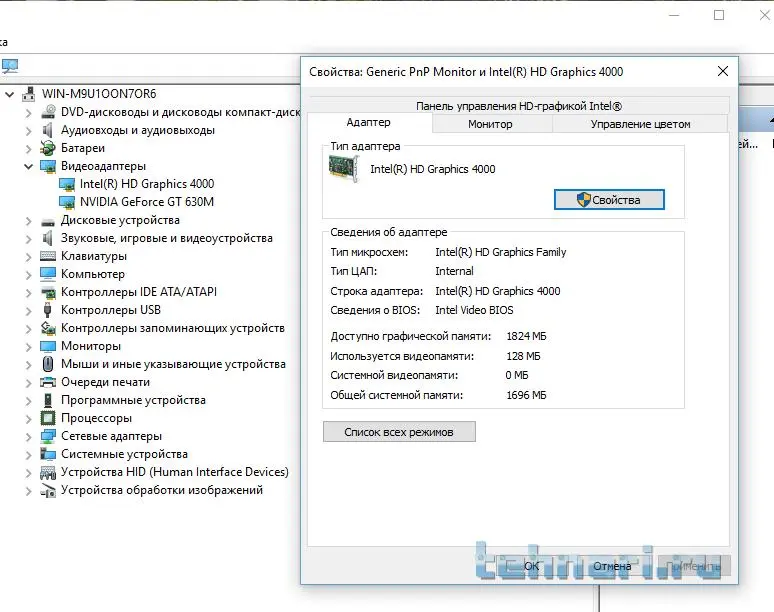774x612 pixels.
Task: Click the NVIDIA GeForce GT 630M device icon
Action: [67, 202]
